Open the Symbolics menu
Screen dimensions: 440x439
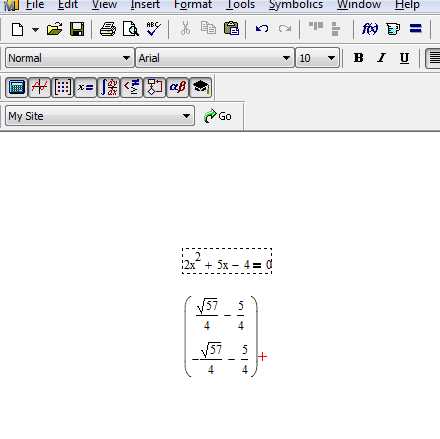[296, 5]
